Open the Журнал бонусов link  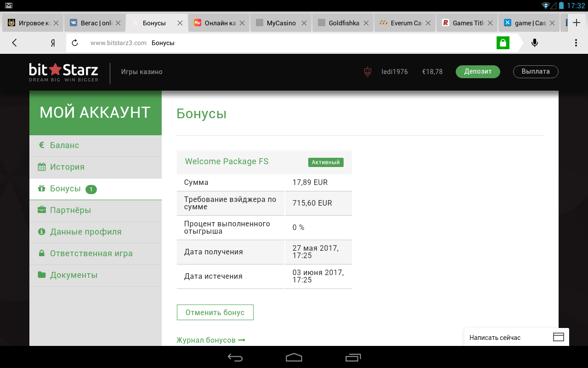tap(211, 340)
